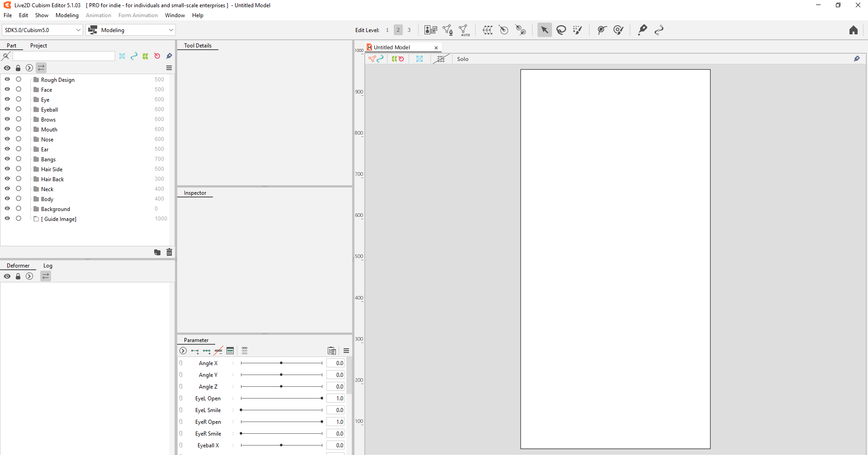This screenshot has width=868, height=455.
Task: Hide the Mouth part folder
Action: [7, 129]
